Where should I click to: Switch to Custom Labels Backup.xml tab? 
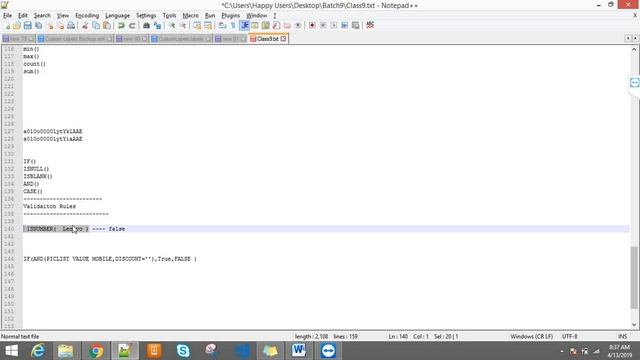pyautogui.click(x=75, y=39)
